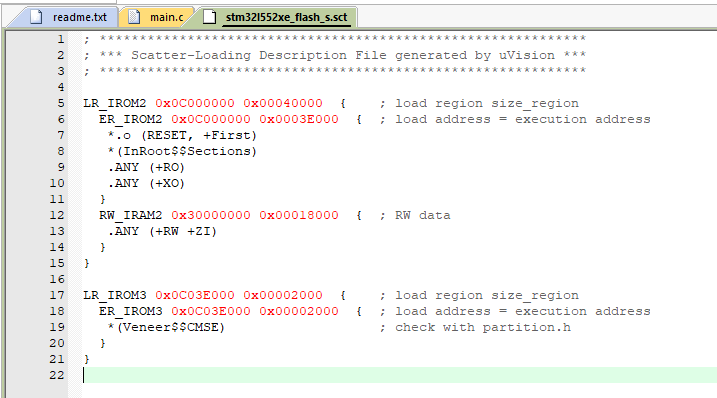
Task: Click '*(InRoot$$Sections)' text
Action: point(182,151)
